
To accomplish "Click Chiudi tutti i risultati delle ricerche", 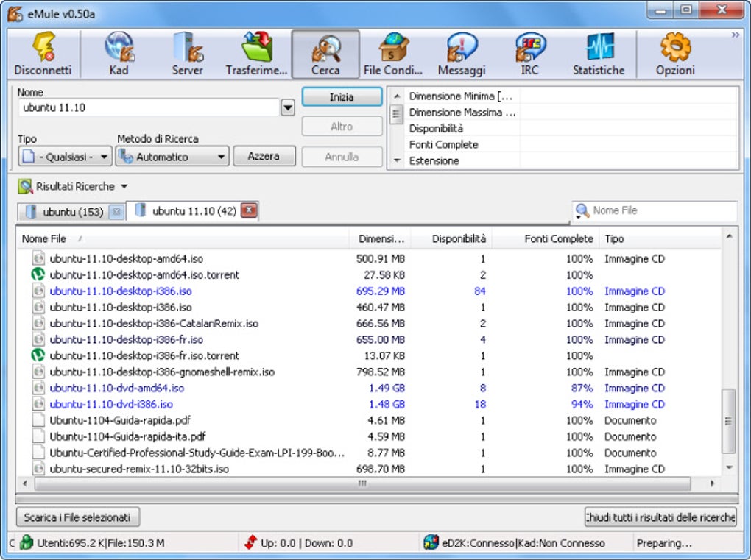I will pos(660,517).
